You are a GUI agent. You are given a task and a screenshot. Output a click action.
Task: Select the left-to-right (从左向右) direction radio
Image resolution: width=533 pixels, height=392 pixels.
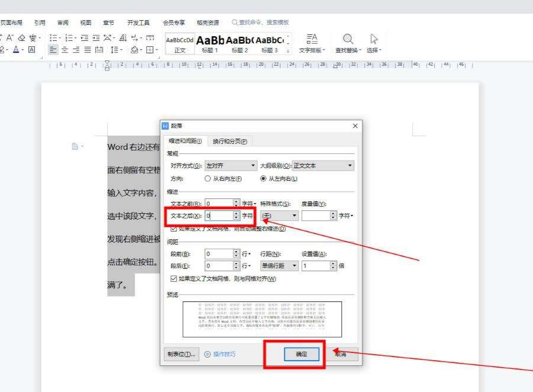[x=264, y=178]
